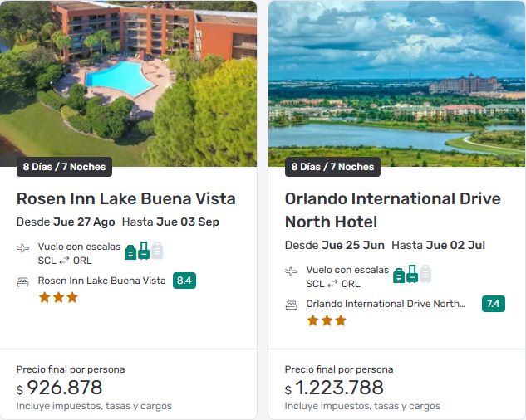Image resolution: width=526 pixels, height=420 pixels.
Task: Click the 8 Días / 7 Noches badge on Orlando photo
Action: click(332, 167)
